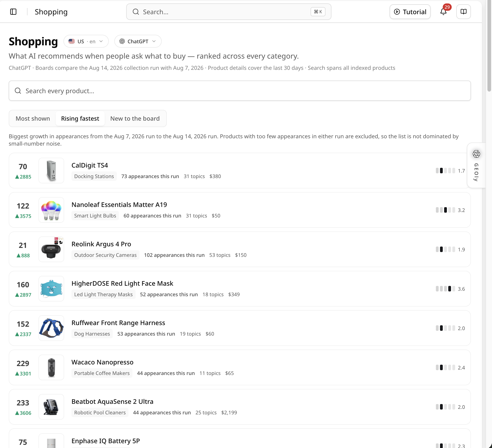Open Beatbot AquaSense 2 Ultra title

point(112,402)
